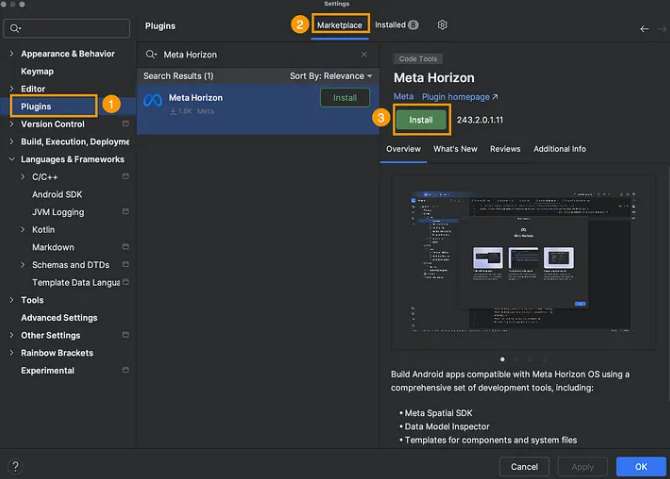Click project-level icon beside Template Data Languages

[126, 282]
